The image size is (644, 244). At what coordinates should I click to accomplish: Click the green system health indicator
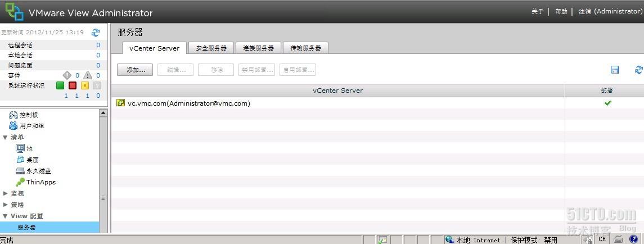tap(60, 85)
